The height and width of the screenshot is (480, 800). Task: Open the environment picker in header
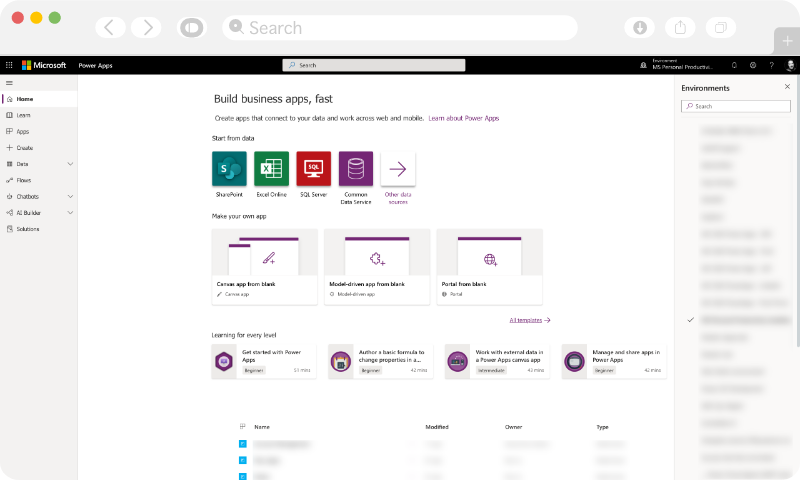[x=677, y=65]
